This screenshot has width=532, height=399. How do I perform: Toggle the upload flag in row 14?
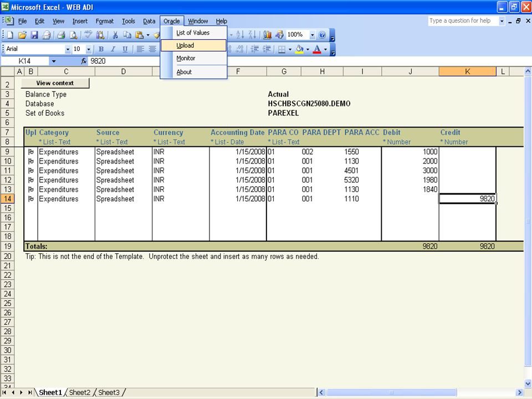click(31, 199)
